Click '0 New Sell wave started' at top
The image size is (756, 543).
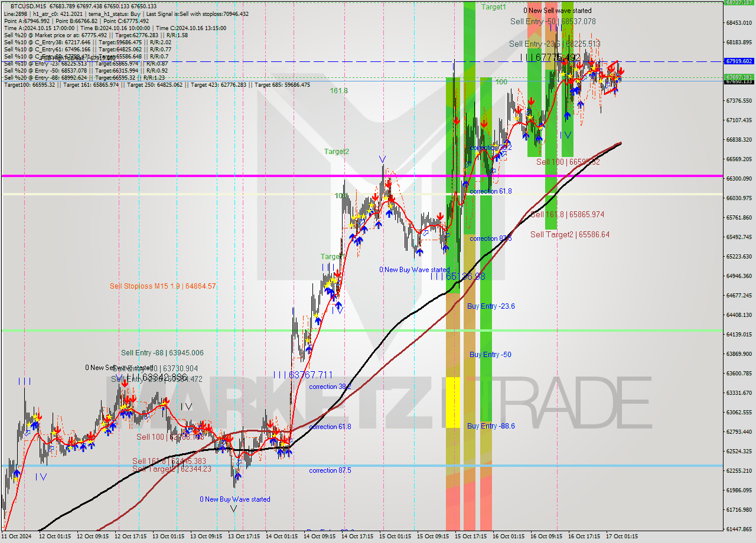pos(558,11)
